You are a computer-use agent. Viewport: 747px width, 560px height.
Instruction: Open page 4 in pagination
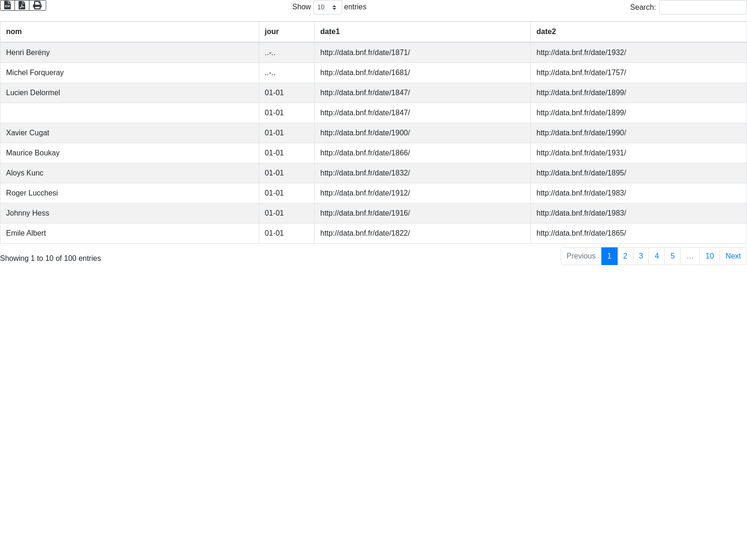[657, 256]
